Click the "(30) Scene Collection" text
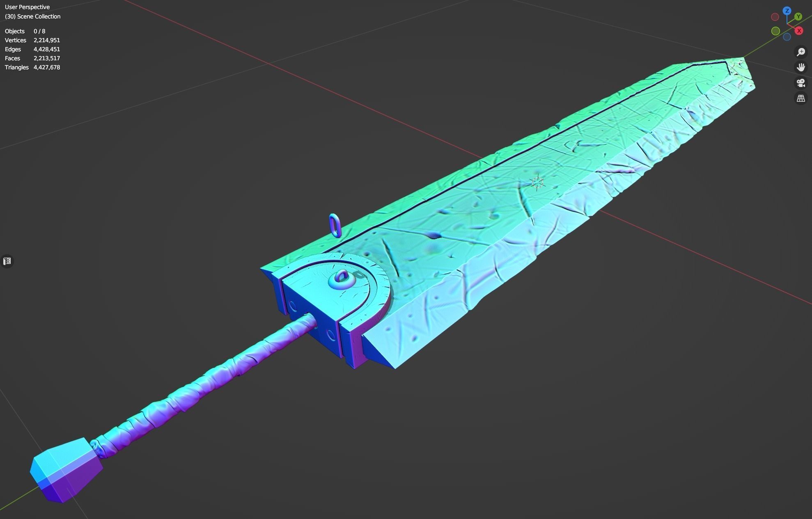 click(32, 16)
